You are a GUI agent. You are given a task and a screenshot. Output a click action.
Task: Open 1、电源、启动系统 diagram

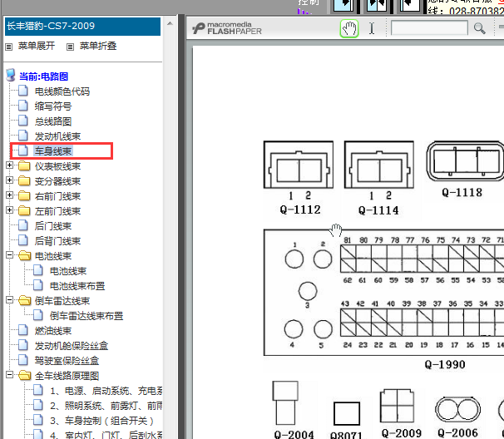[106, 391]
